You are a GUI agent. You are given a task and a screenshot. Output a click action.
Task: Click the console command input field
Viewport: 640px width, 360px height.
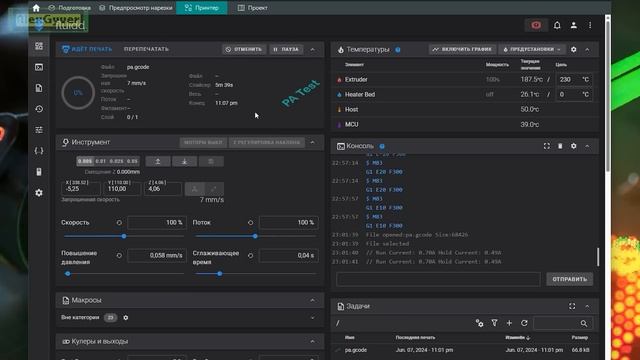tap(438, 280)
